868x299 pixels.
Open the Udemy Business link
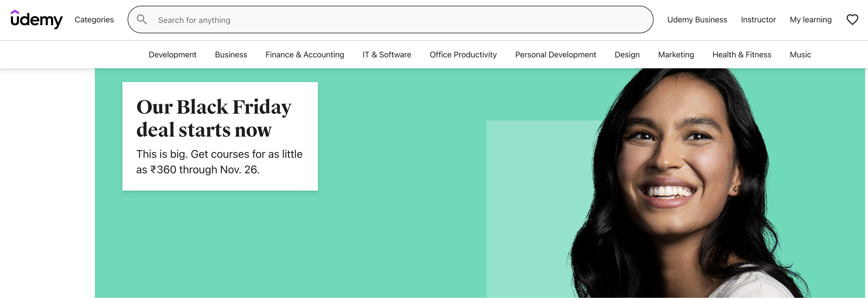tap(697, 20)
